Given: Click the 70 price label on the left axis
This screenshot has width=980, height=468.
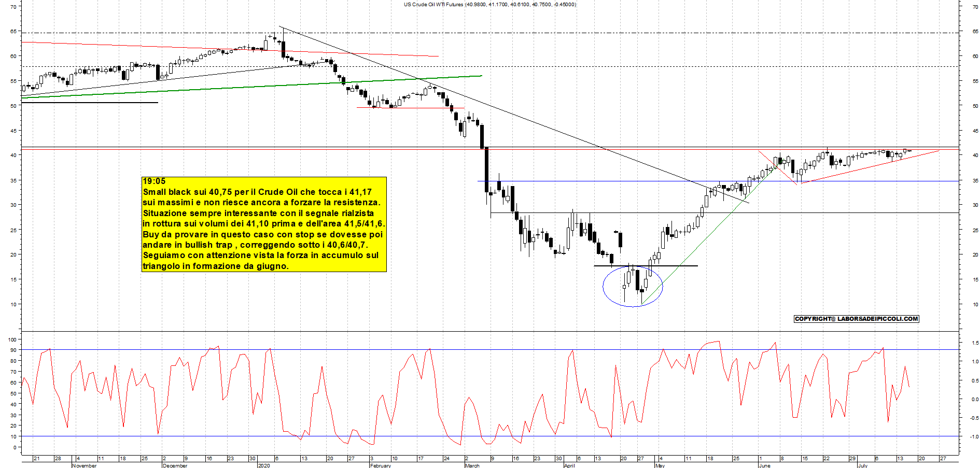Looking at the screenshot, I should pyautogui.click(x=13, y=7).
